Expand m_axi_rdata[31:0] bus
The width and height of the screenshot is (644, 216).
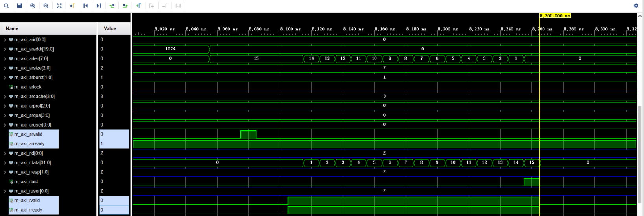(5, 163)
